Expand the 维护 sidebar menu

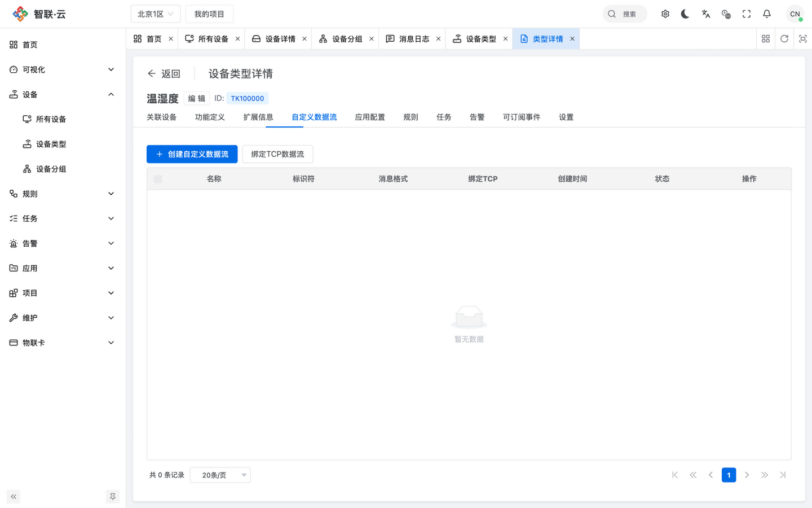pos(63,318)
